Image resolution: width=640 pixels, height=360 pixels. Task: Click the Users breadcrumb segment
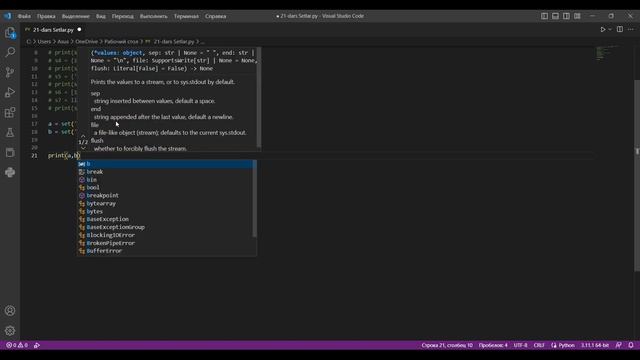(x=44, y=42)
